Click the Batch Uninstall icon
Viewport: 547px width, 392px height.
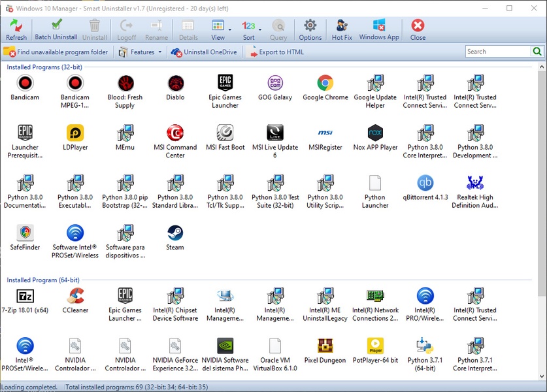[x=56, y=29]
